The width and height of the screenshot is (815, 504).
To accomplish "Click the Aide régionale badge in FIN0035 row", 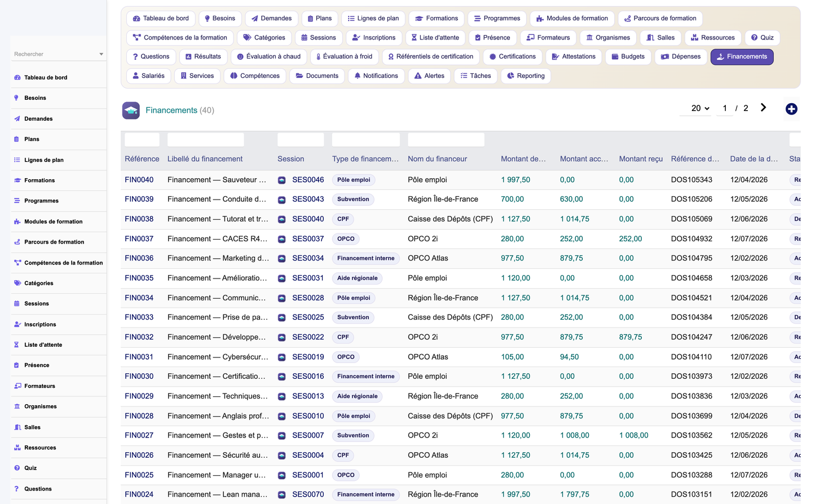I will [358, 278].
